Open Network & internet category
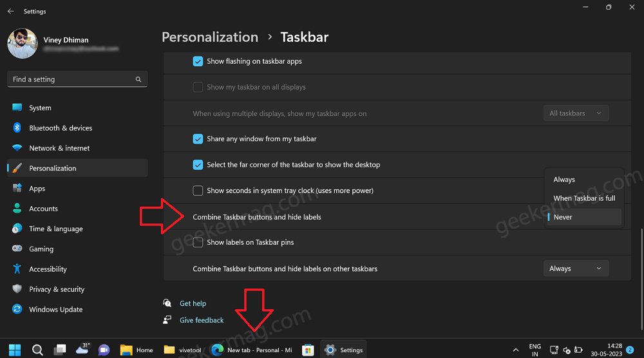Screen dimensions: 644x358 pyautogui.click(x=77, y=148)
